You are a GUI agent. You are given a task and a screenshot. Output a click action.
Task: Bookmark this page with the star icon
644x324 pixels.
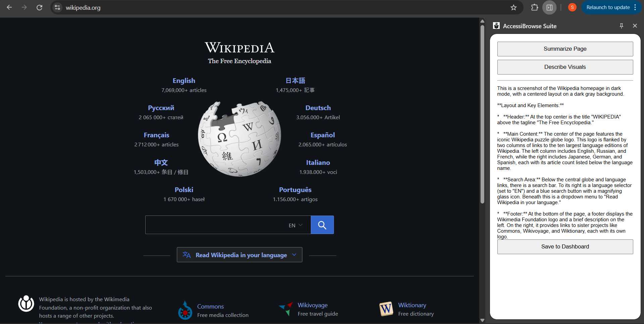coord(513,7)
